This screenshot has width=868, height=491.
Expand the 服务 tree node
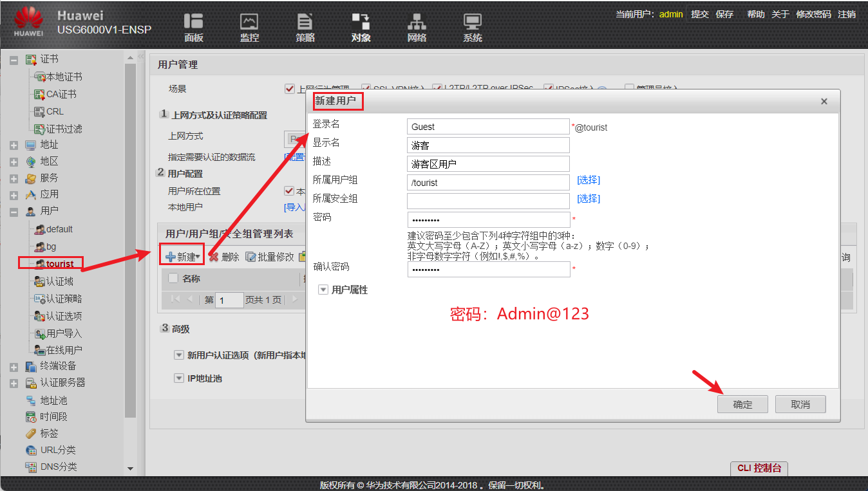tap(14, 178)
